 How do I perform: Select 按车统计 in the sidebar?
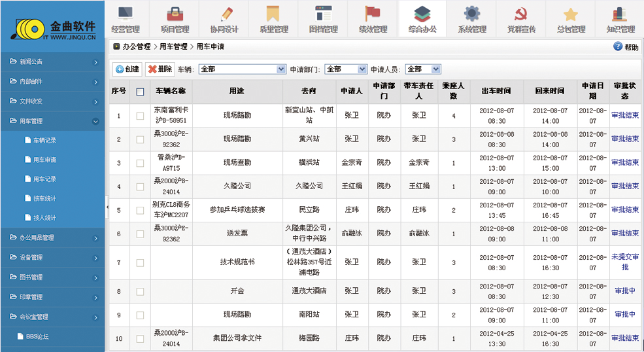(44, 198)
